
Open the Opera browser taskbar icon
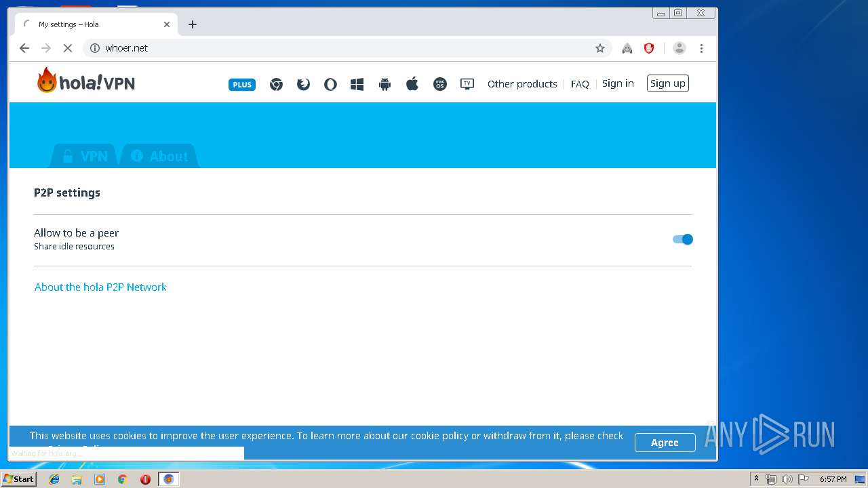145,479
